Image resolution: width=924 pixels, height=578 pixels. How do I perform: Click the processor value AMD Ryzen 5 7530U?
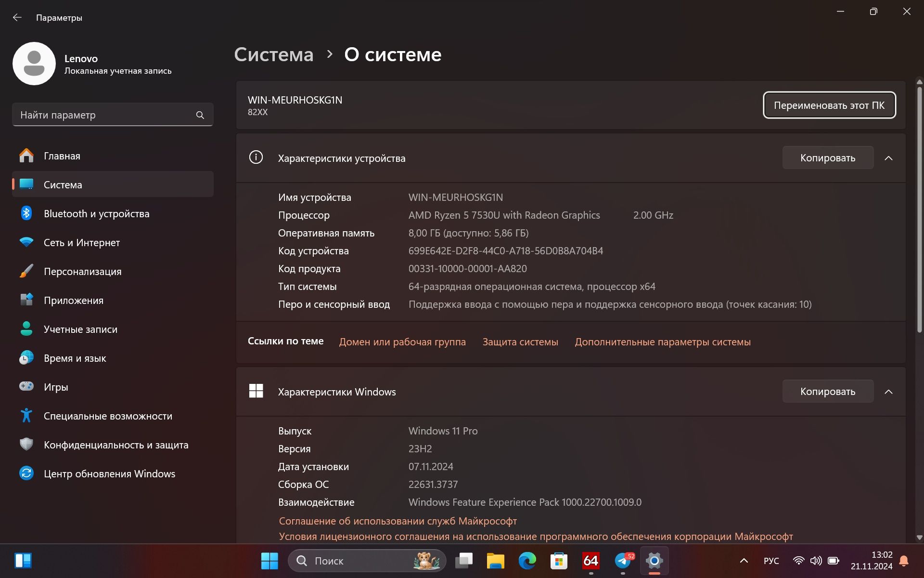(504, 215)
